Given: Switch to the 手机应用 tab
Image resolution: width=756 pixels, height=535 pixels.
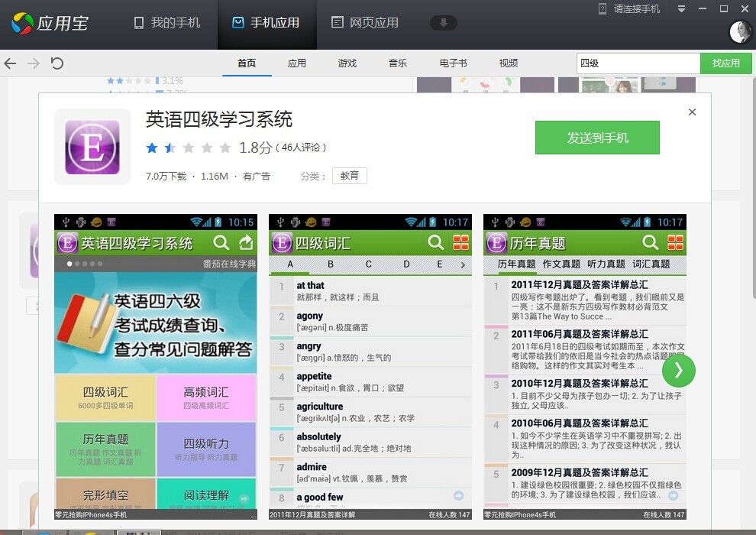Looking at the screenshot, I should click(267, 23).
